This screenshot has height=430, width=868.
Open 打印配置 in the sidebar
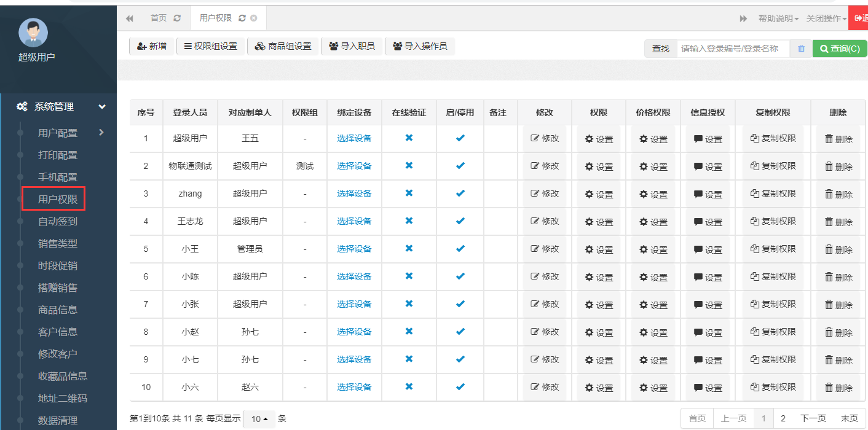pyautogui.click(x=58, y=155)
